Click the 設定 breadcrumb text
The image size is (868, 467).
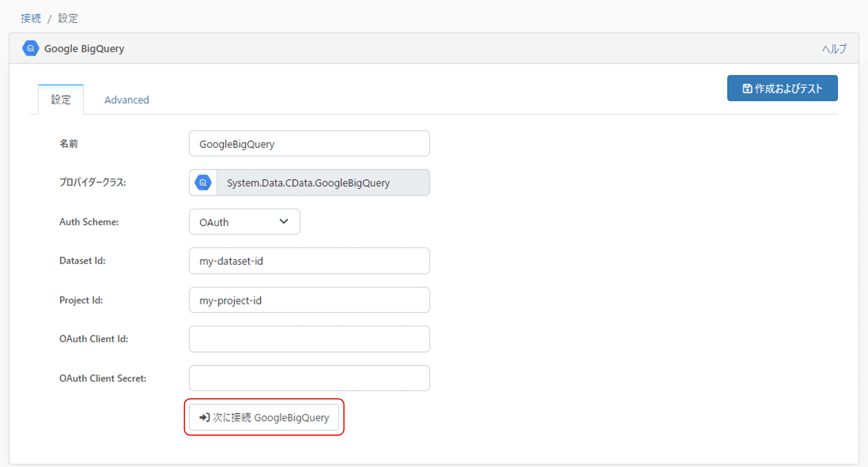(68, 18)
